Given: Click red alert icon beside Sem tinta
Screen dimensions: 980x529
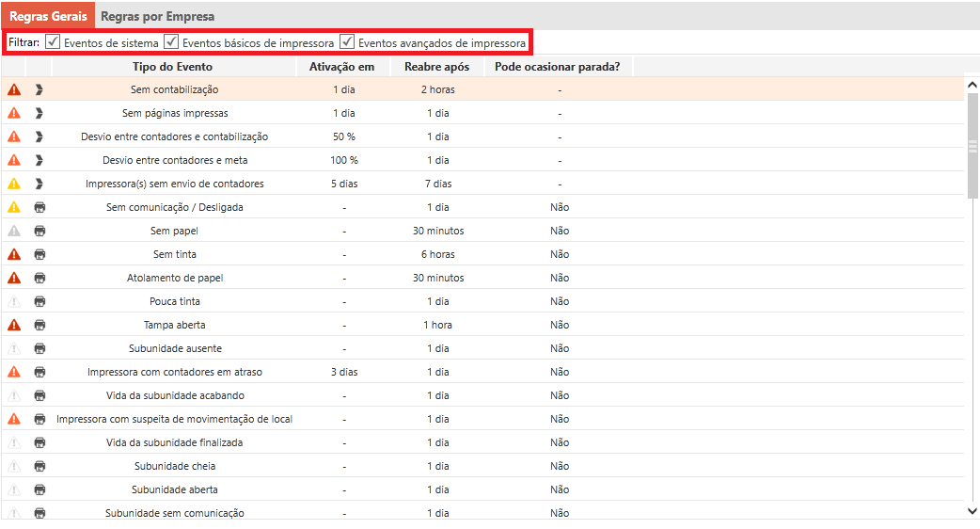Looking at the screenshot, I should point(14,254).
